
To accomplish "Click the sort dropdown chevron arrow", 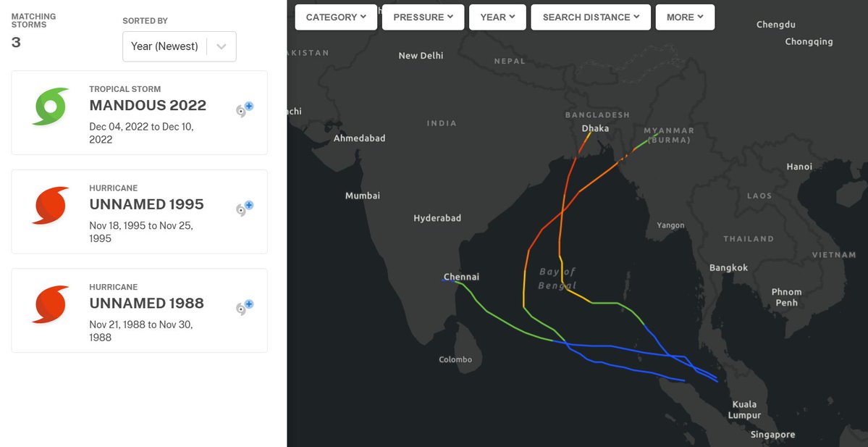I will (222, 46).
